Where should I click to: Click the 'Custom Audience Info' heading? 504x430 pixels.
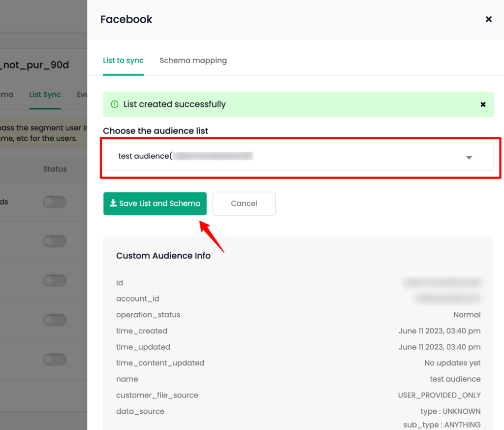(163, 256)
